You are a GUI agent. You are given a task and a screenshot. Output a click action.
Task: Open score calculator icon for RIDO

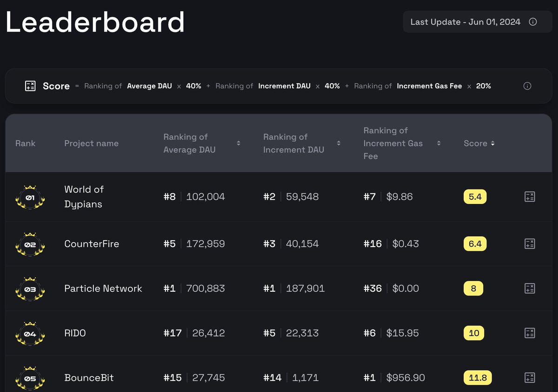click(x=530, y=333)
